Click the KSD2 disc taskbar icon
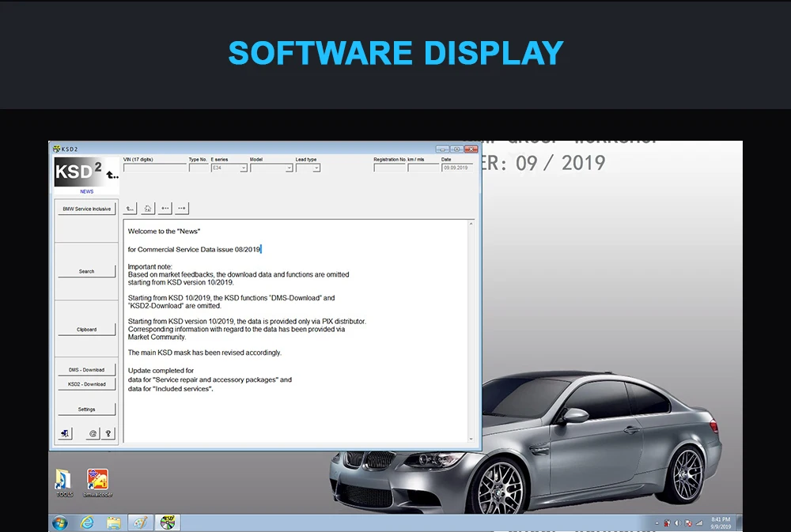 pos(168,523)
